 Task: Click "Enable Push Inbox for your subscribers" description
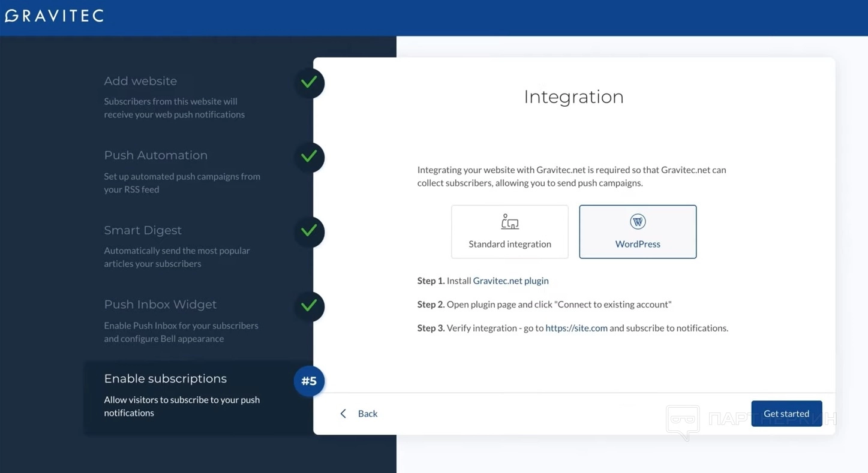point(181,332)
